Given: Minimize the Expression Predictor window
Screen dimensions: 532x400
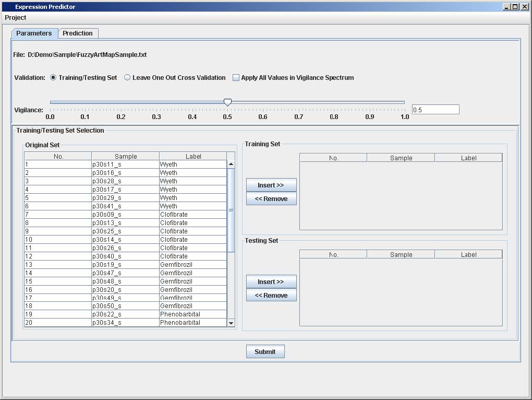Looking at the screenshot, I should [507, 6].
